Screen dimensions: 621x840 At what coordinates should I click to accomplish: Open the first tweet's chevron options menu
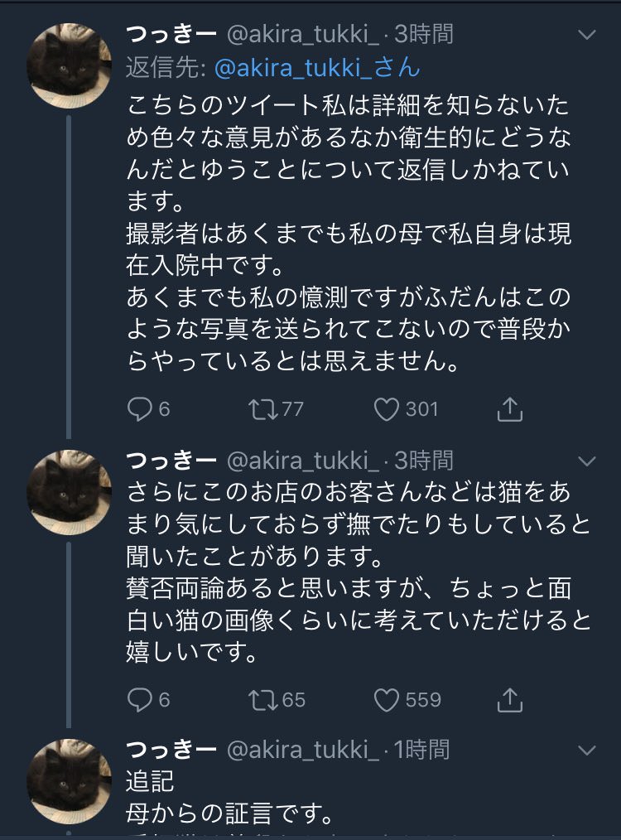(586, 35)
